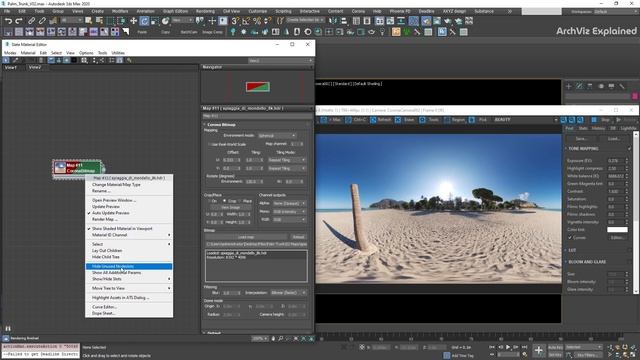Open the Select by Name list icon

(x=99, y=21)
